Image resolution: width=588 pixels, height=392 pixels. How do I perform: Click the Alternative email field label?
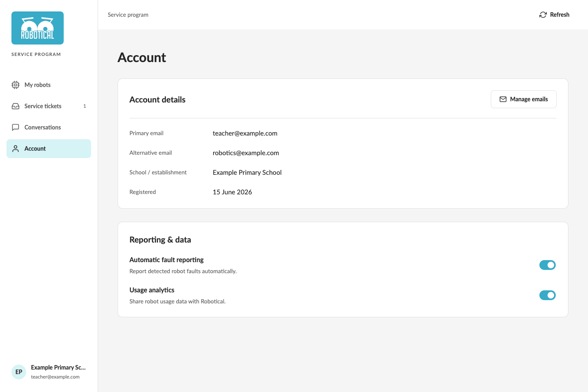(x=151, y=153)
